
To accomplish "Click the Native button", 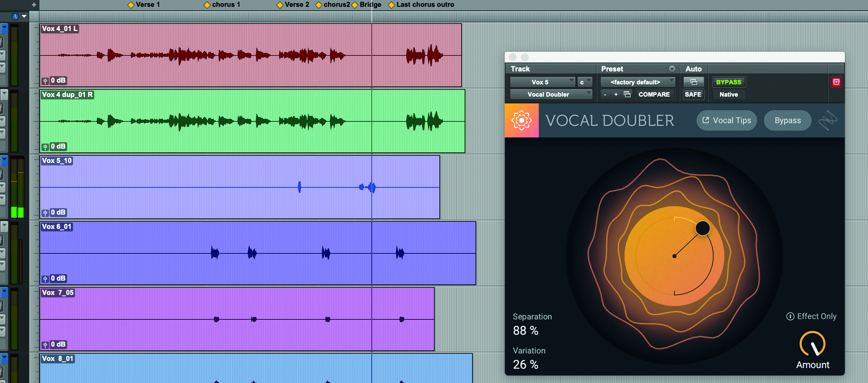I will [729, 95].
